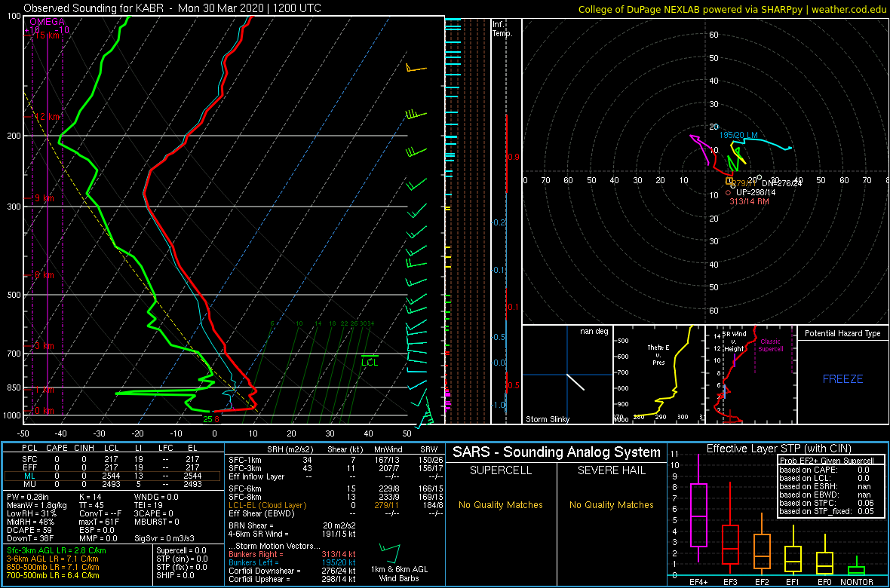The height and width of the screenshot is (588, 890).
Task: Click the green LCL marker on the skew-T
Action: 370,360
